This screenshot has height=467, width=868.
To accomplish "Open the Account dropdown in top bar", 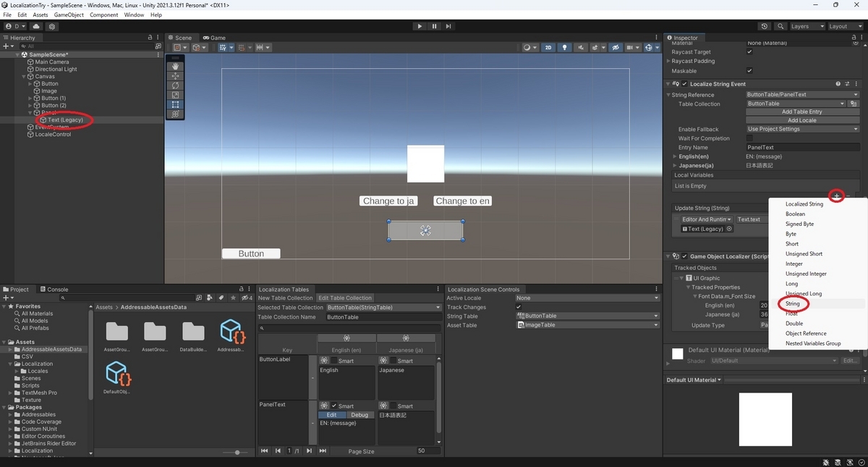I will [15, 26].
